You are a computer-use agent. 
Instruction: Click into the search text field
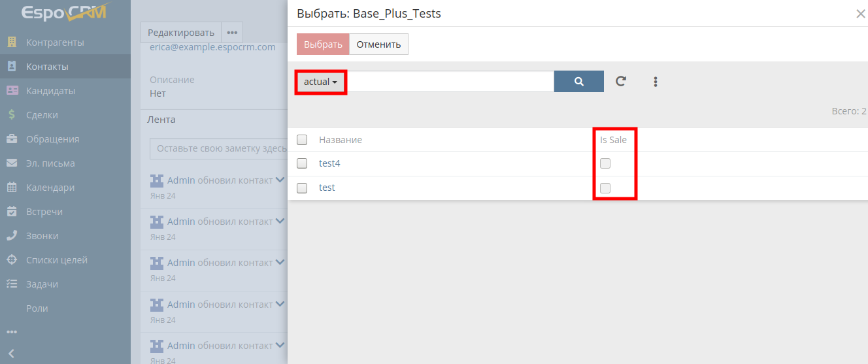click(451, 82)
